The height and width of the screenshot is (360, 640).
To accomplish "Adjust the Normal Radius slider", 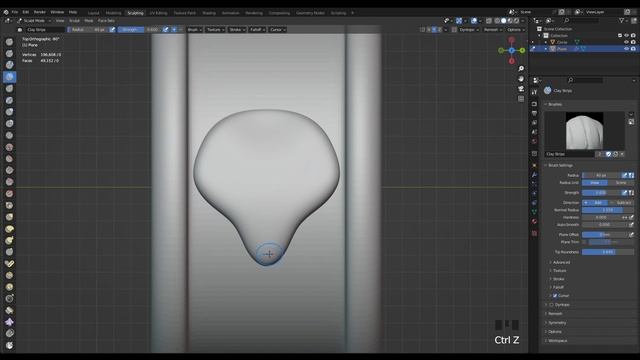I will (x=608, y=210).
